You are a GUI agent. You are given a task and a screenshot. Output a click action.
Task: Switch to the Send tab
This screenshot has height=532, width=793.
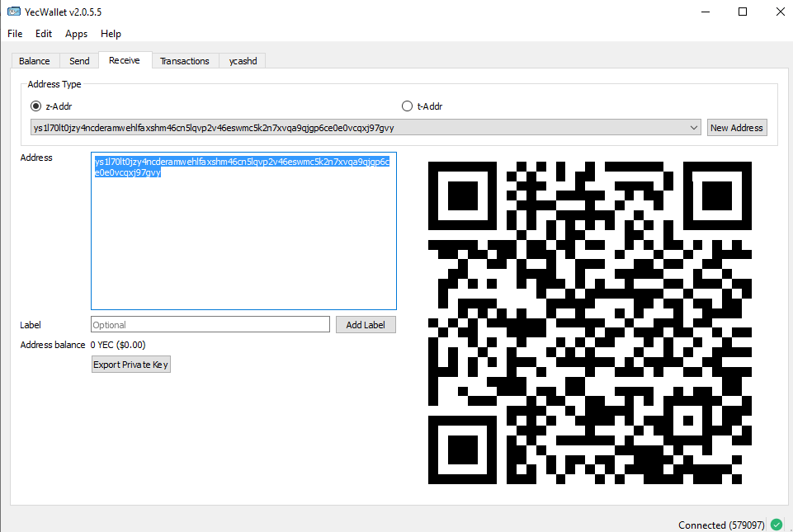[78, 60]
